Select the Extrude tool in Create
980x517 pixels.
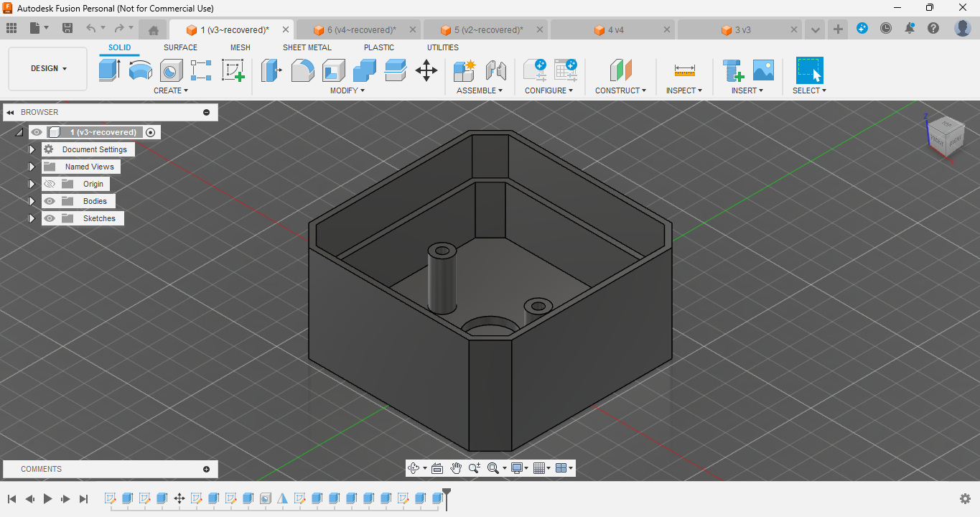(x=109, y=70)
